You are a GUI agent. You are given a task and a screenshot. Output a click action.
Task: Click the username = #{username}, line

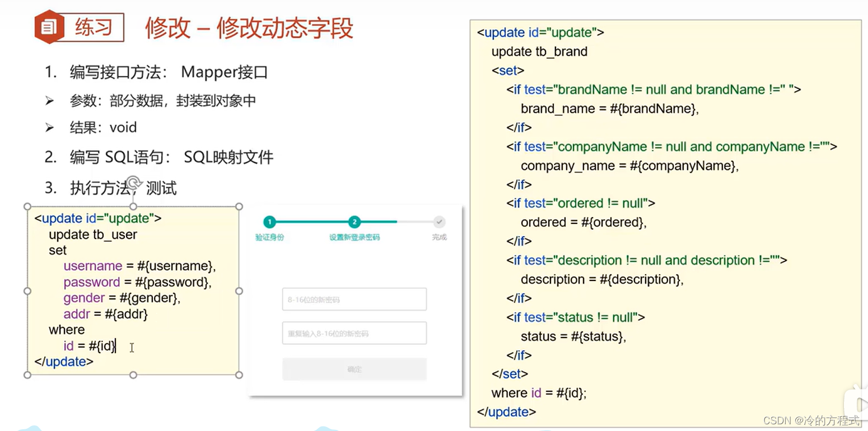coord(139,266)
